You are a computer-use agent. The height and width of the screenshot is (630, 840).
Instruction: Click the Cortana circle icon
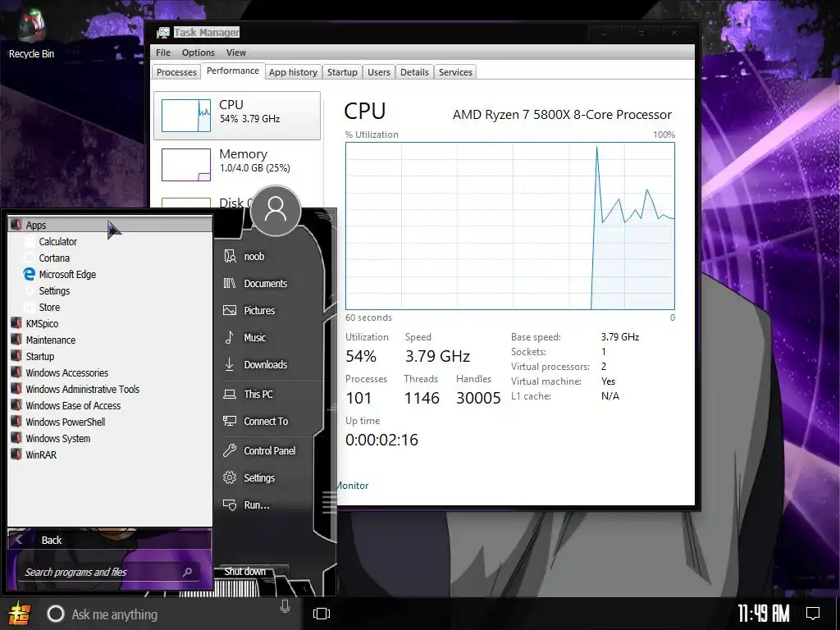tap(56, 614)
